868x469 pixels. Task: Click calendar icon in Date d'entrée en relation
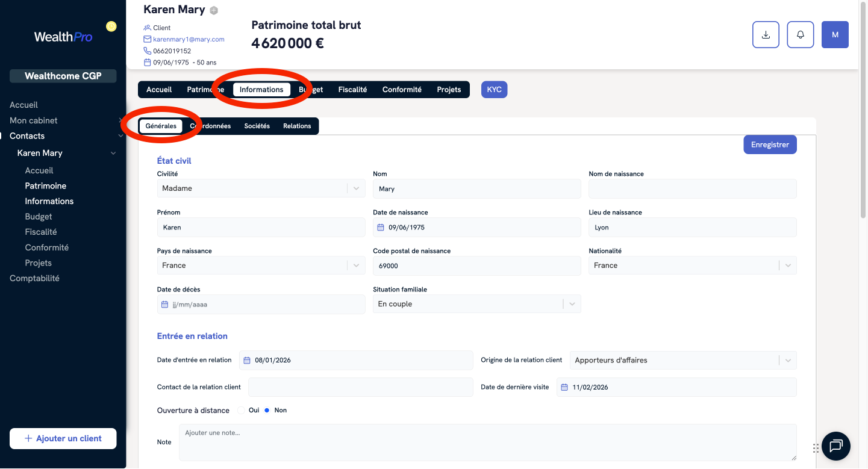pos(247,361)
